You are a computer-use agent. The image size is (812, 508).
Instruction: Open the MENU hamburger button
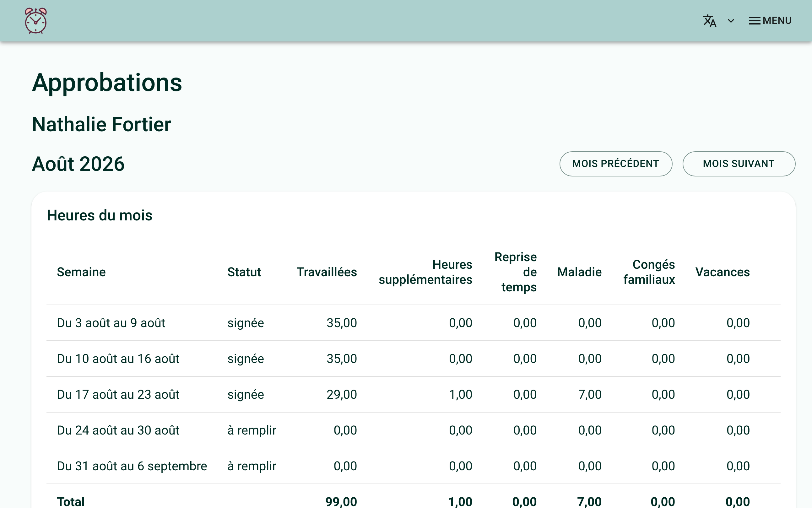pyautogui.click(x=770, y=21)
